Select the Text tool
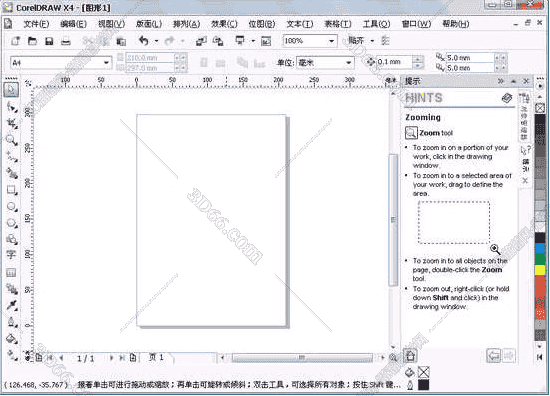 click(x=12, y=255)
